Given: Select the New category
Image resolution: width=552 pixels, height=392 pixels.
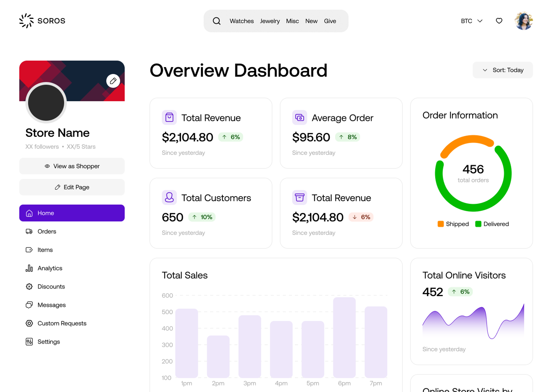Looking at the screenshot, I should [311, 21].
